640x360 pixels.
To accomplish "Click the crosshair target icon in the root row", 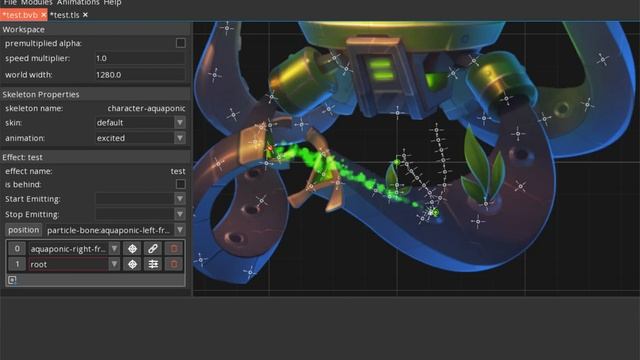I will (x=132, y=264).
